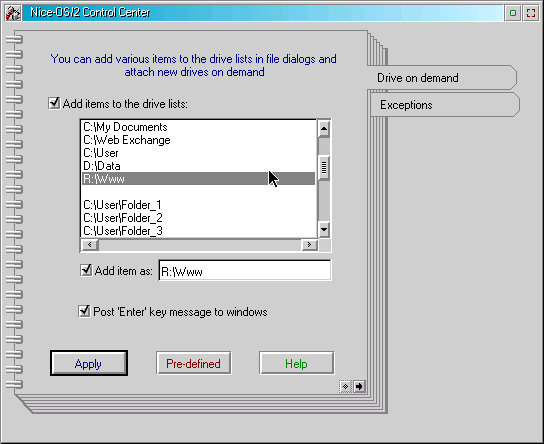The height and width of the screenshot is (444, 544).
Task: Click the Pre-defined button
Action: pos(194,363)
